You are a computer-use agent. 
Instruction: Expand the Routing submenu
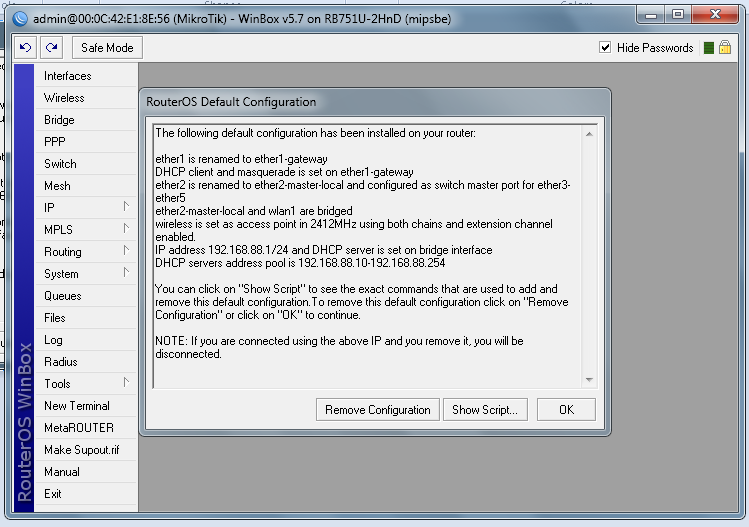tap(86, 252)
